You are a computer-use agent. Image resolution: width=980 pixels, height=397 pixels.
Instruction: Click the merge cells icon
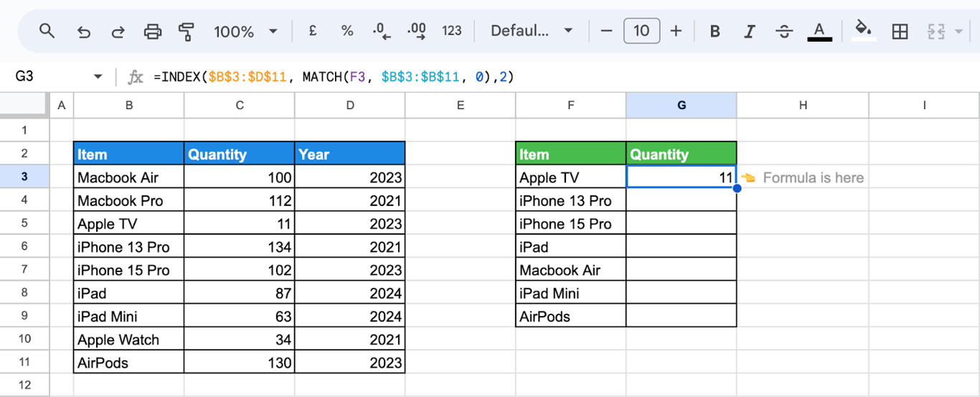[936, 31]
